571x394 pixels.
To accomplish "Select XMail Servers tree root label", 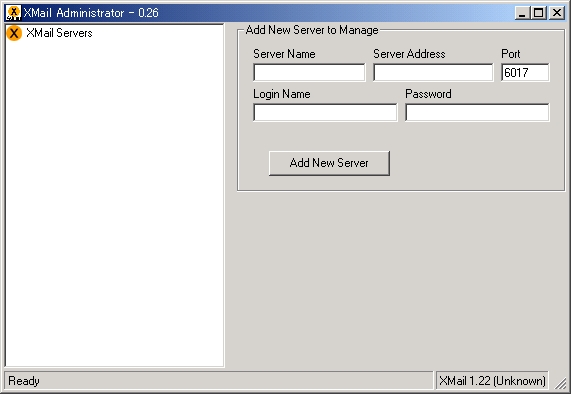I will [59, 33].
